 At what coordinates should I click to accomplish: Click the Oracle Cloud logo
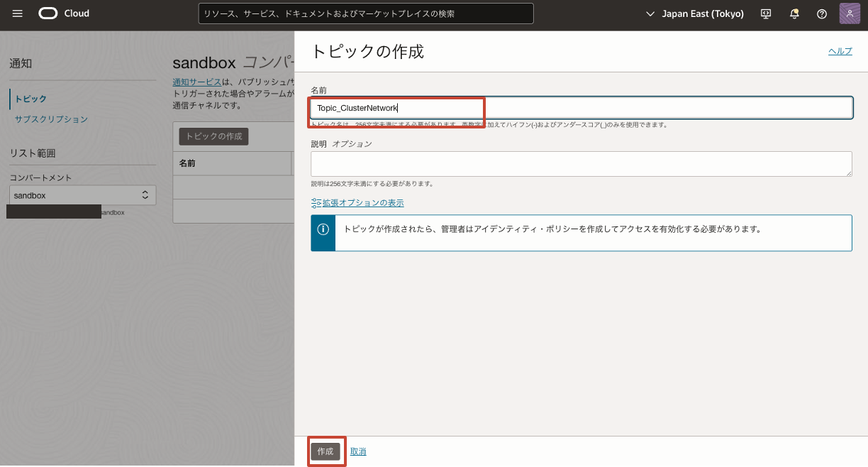(64, 13)
